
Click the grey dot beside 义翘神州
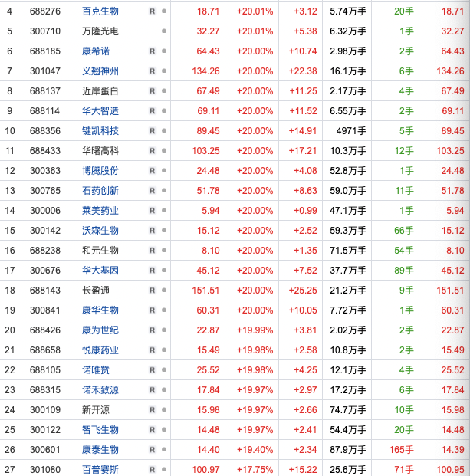(x=164, y=71)
